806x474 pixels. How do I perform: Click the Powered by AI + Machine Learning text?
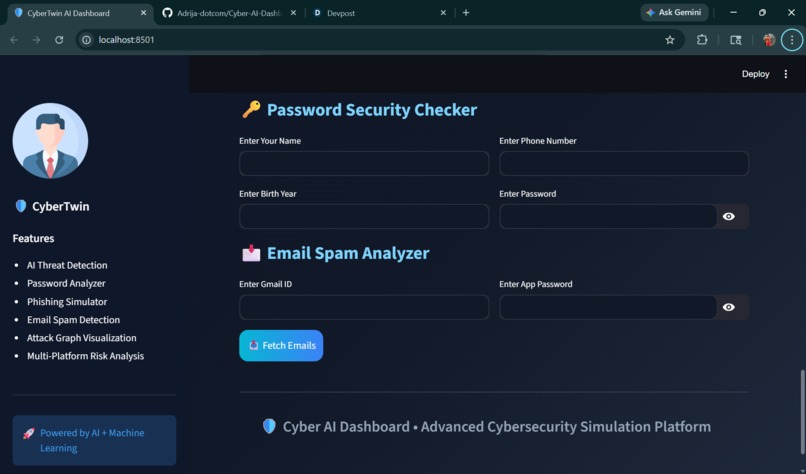coord(92,441)
